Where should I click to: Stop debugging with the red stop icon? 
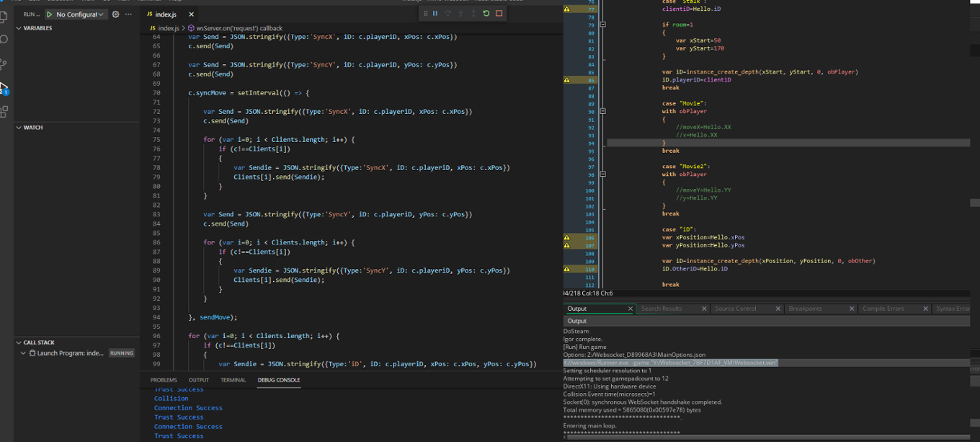(x=498, y=13)
